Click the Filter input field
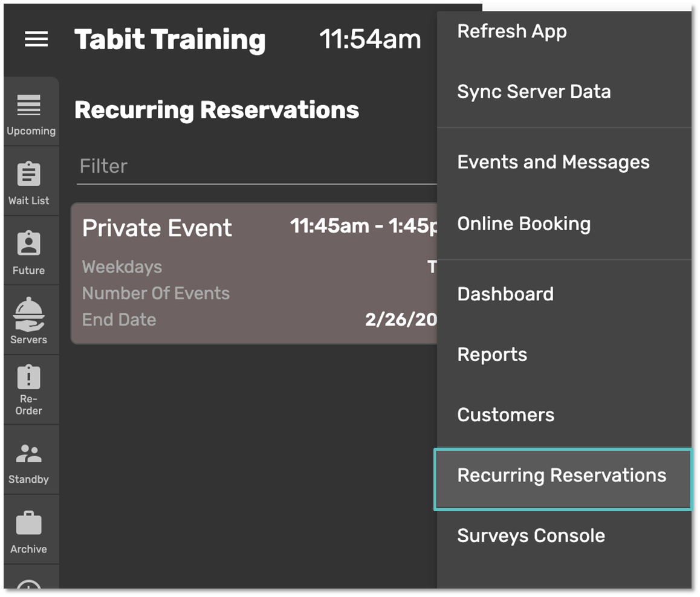Image resolution: width=700 pixels, height=597 pixels. pyautogui.click(x=242, y=166)
